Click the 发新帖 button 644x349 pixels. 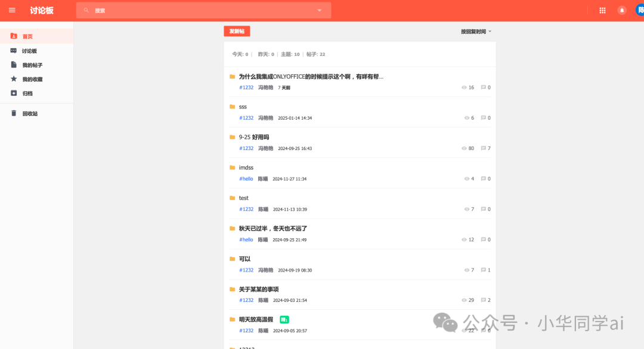(237, 31)
